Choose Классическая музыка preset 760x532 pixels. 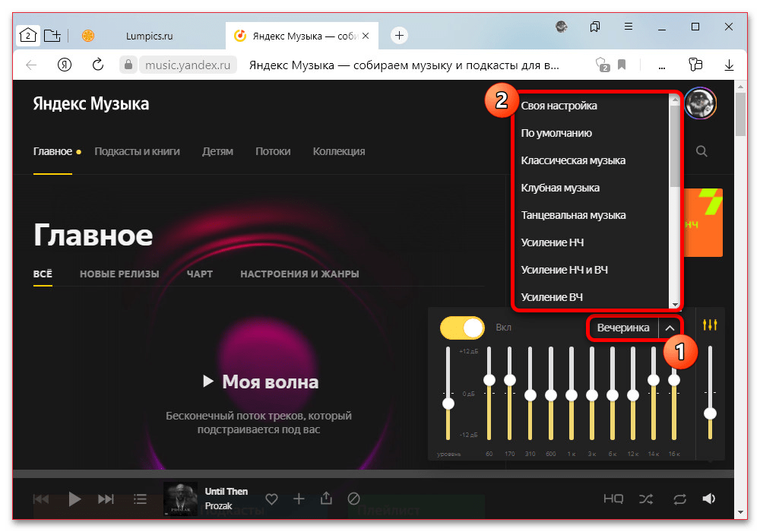coord(573,160)
